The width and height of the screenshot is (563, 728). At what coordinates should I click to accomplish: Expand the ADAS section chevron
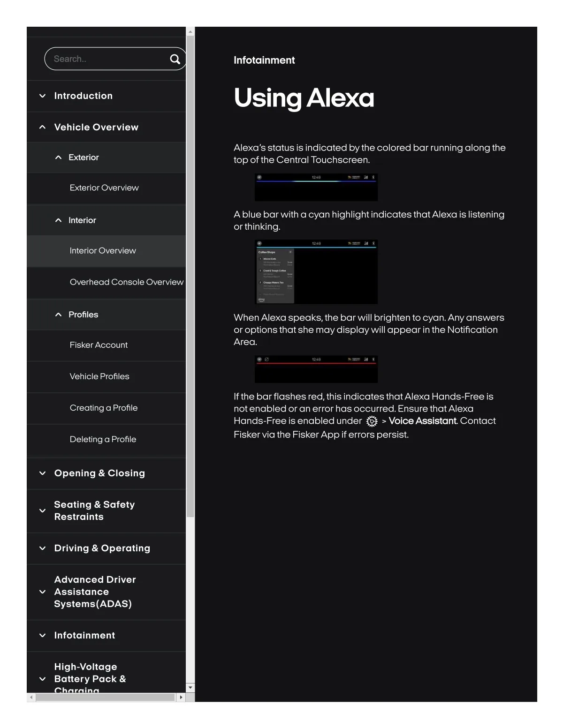(43, 592)
